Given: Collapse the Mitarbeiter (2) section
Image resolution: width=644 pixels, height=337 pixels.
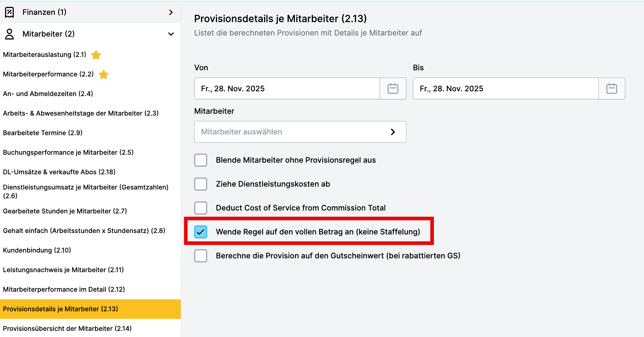Looking at the screenshot, I should [x=171, y=34].
